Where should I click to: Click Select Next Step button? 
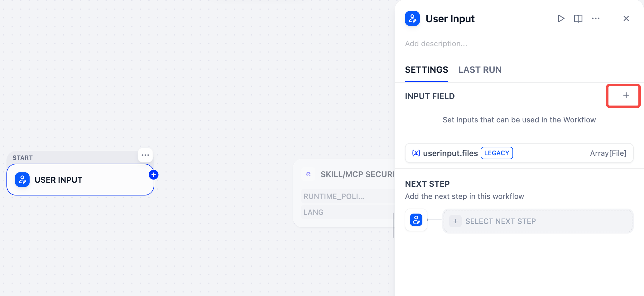coord(538,221)
